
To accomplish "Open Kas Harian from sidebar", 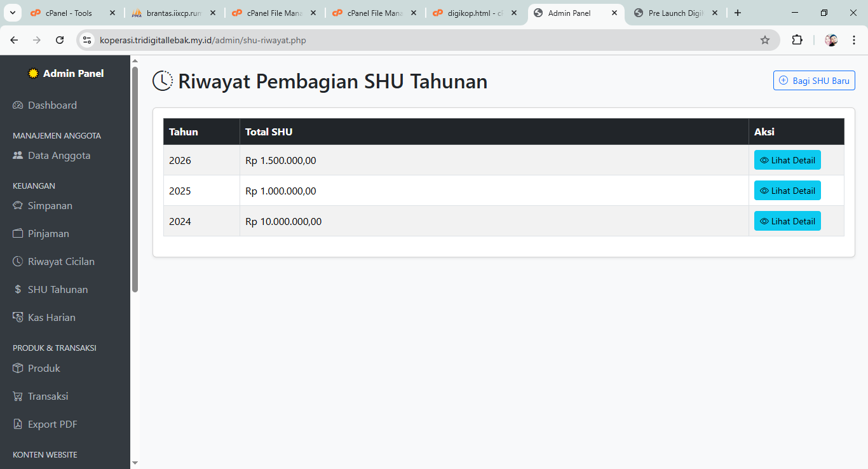I will (51, 318).
